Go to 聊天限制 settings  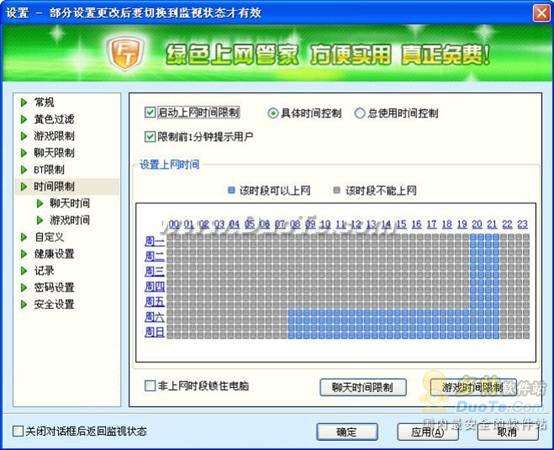point(54,153)
